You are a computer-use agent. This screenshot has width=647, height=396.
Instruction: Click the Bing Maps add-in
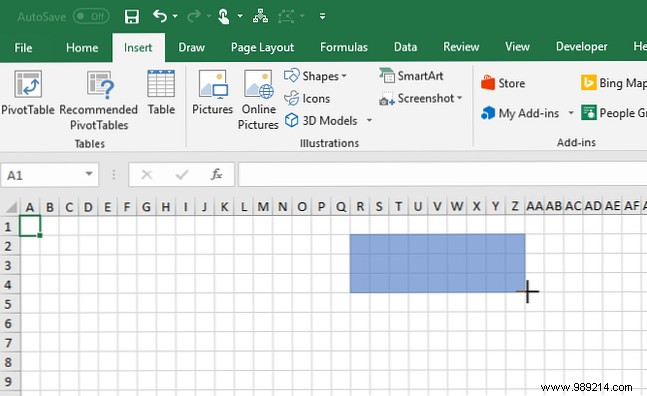[x=614, y=83]
